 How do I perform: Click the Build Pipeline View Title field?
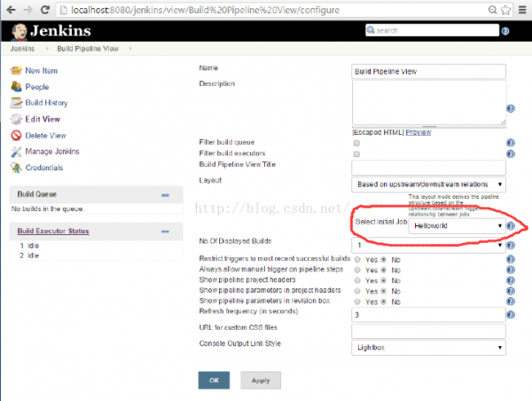[x=428, y=168]
